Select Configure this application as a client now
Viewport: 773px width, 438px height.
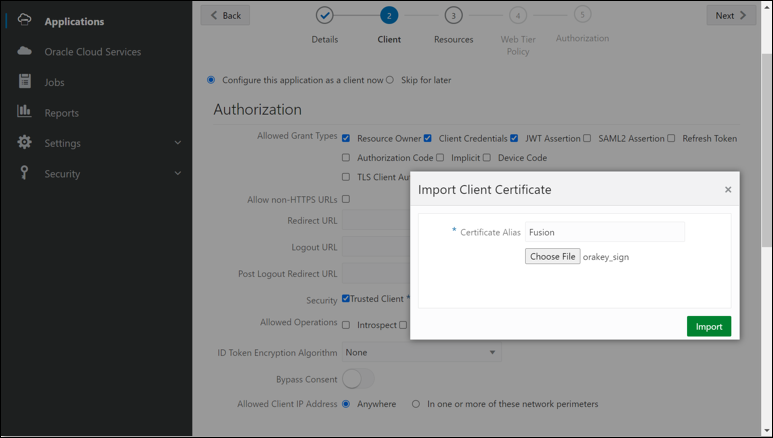211,80
